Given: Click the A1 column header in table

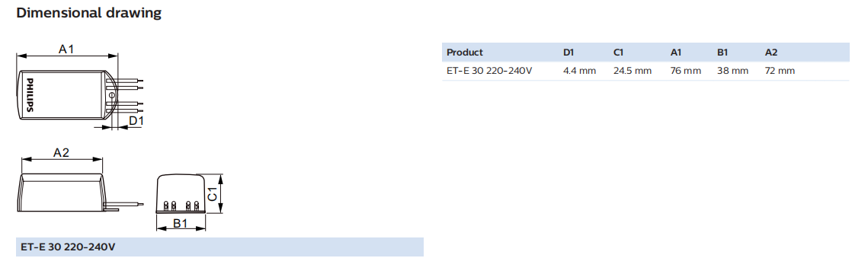Looking at the screenshot, I should (x=676, y=53).
